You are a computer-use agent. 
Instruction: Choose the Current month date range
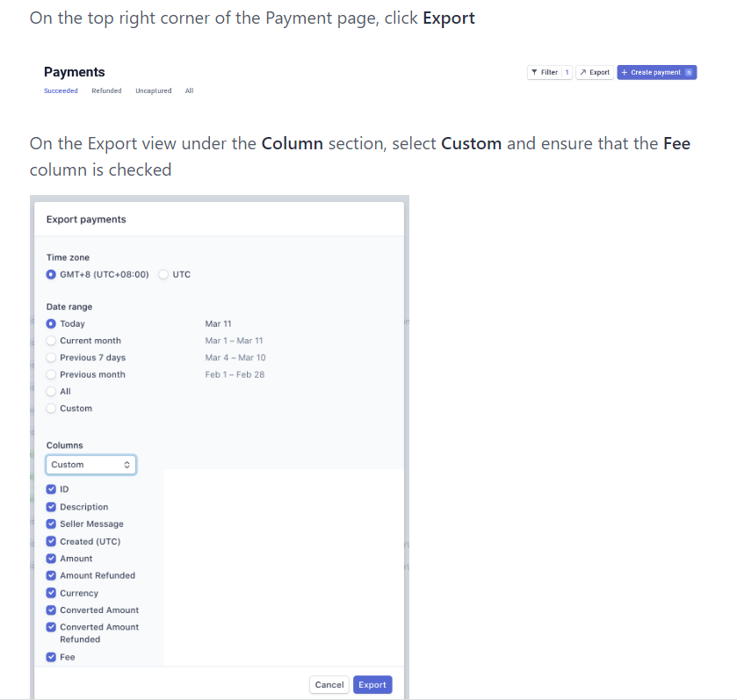click(52, 341)
